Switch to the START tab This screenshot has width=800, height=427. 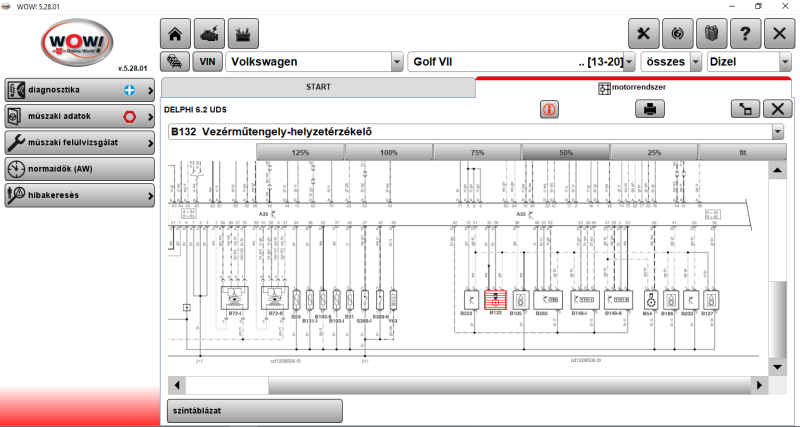coord(318,87)
